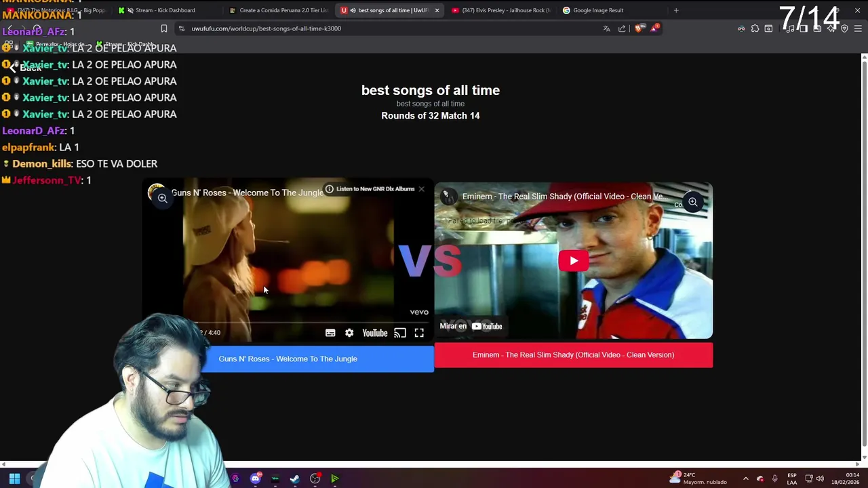
Task: Open the volume icon in the system tray
Action: pos(820,479)
